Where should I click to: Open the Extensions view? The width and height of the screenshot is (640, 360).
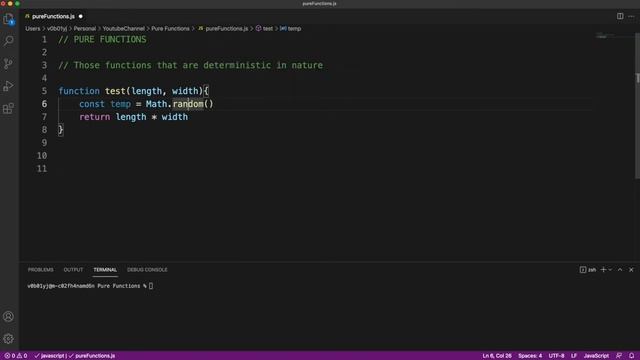(9, 109)
